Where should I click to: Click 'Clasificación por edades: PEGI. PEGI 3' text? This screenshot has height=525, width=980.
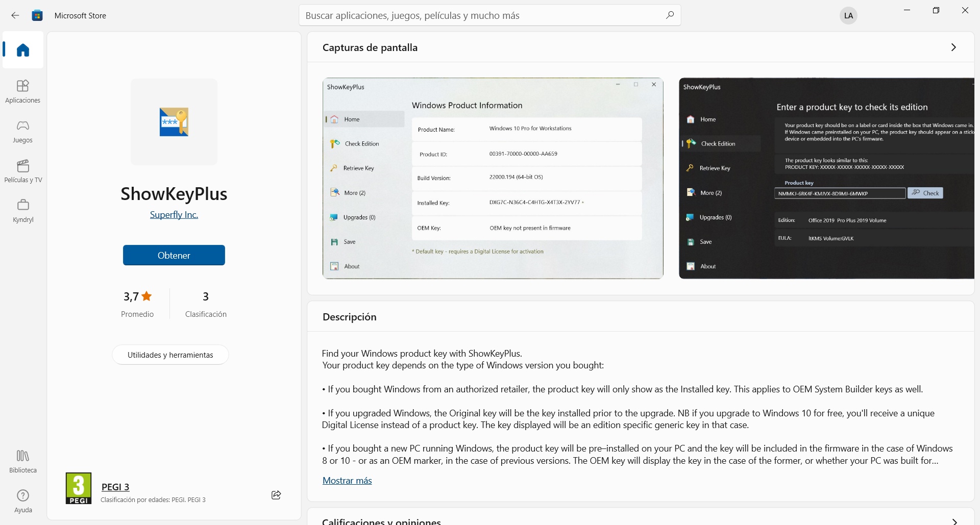pyautogui.click(x=153, y=500)
